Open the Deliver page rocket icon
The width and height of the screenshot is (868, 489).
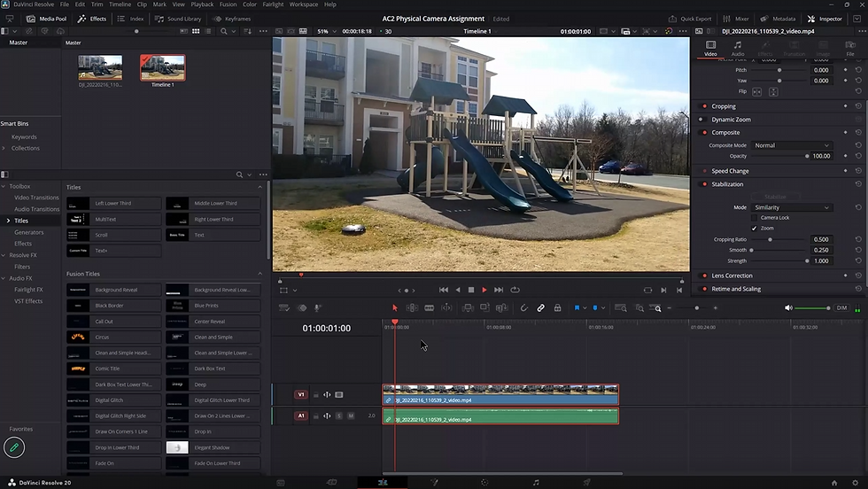[x=586, y=482]
